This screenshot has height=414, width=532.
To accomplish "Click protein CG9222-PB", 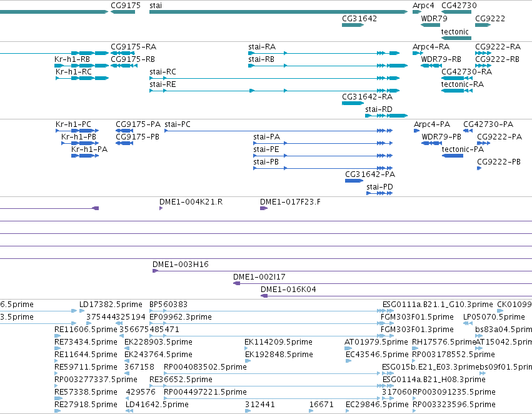I will coord(479,168).
